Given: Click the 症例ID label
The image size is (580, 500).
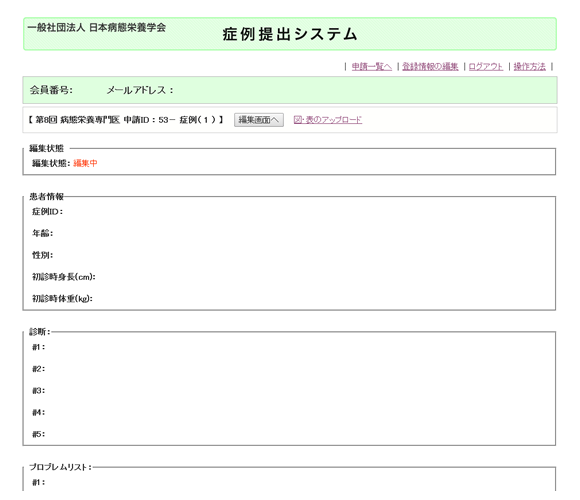Looking at the screenshot, I should [47, 212].
